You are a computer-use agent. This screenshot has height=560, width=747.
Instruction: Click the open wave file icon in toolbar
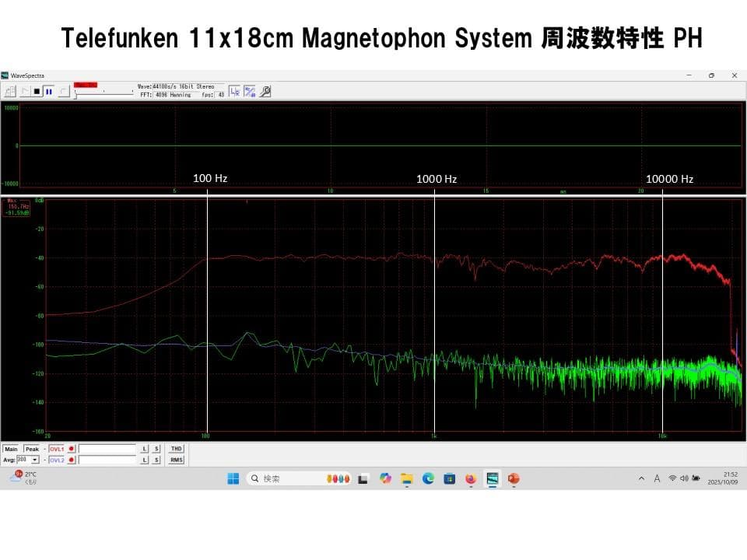pos(10,92)
